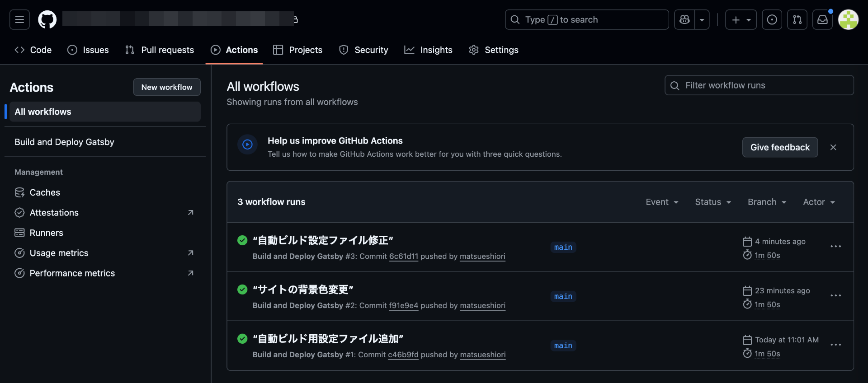
Task: Click the 3 workflow runs heading
Action: (271, 202)
